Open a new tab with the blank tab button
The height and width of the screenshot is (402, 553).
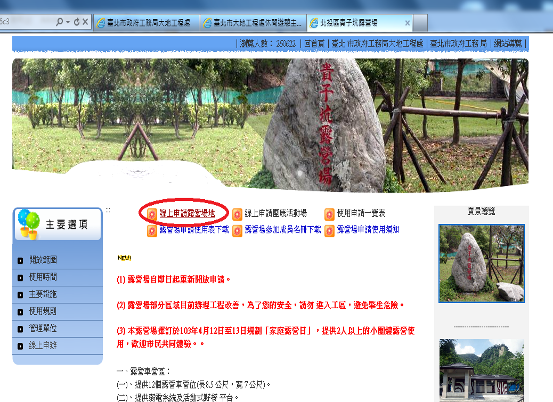coord(420,23)
